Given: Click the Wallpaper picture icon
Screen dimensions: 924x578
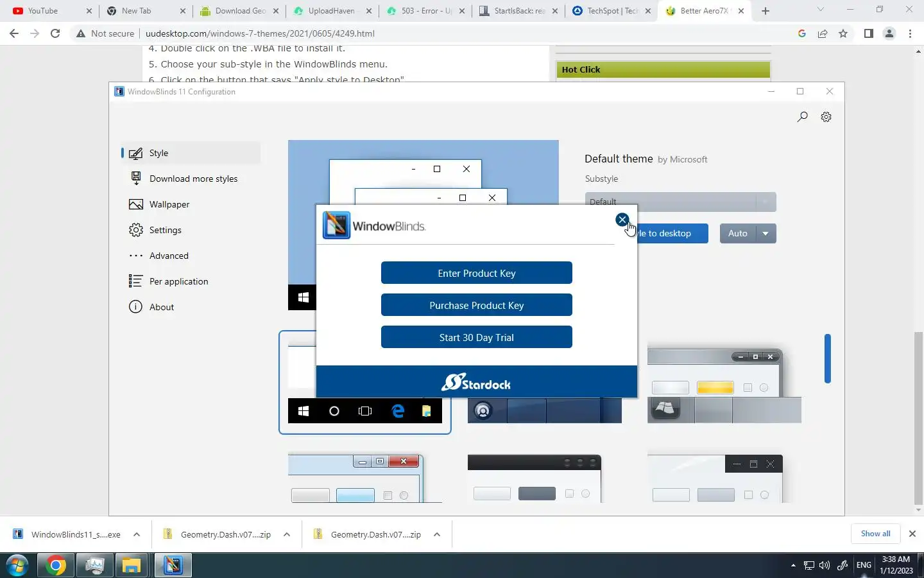Looking at the screenshot, I should coord(135,204).
